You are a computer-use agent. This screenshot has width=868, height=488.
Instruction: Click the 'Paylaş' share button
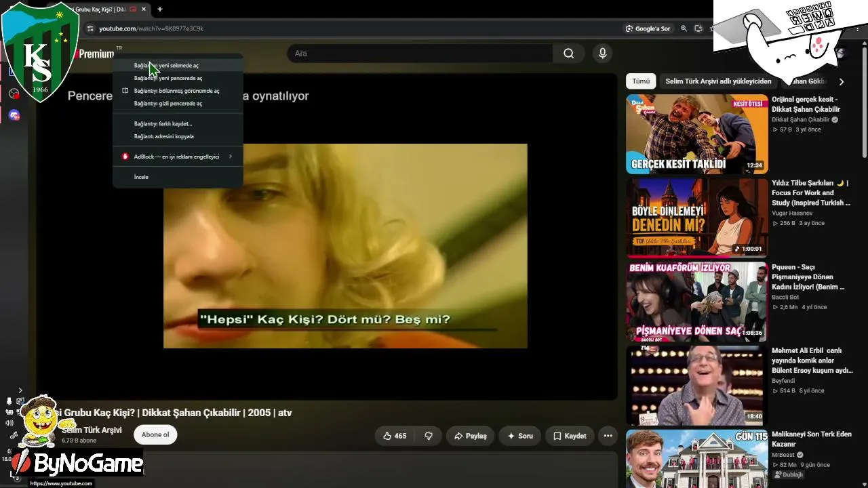pos(470,436)
